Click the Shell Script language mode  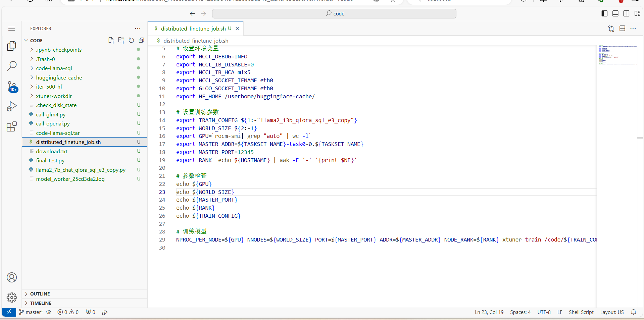581,312
